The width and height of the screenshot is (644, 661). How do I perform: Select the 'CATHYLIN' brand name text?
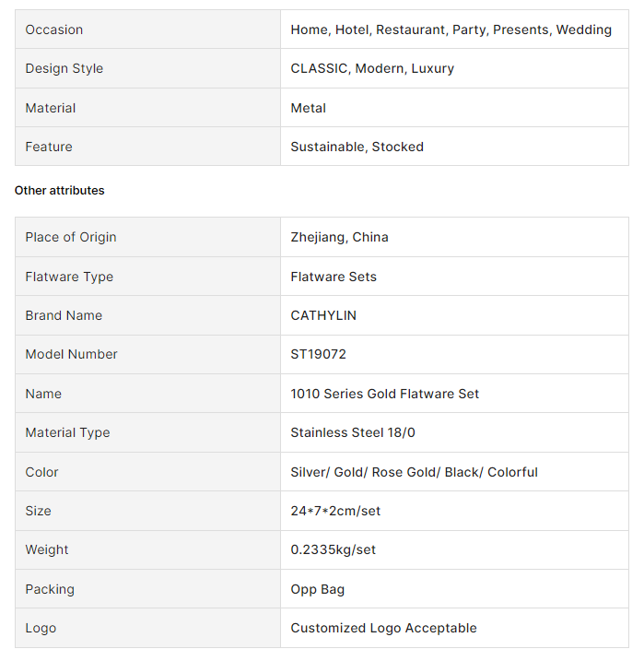pyautogui.click(x=323, y=315)
